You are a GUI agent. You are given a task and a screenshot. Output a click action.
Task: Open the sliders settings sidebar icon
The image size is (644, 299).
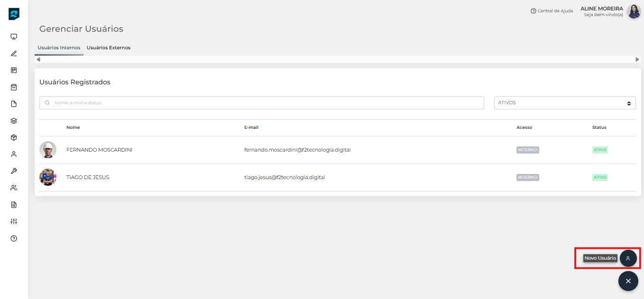click(14, 221)
